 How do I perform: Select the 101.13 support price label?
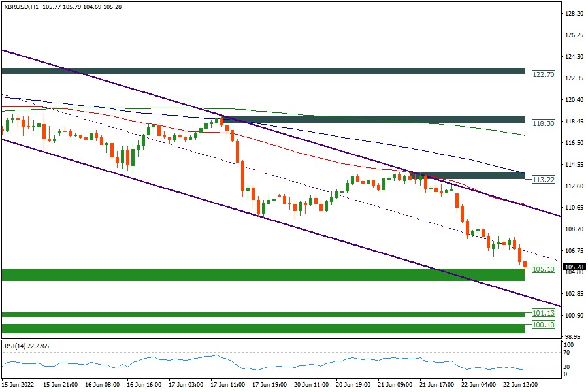coord(543,313)
